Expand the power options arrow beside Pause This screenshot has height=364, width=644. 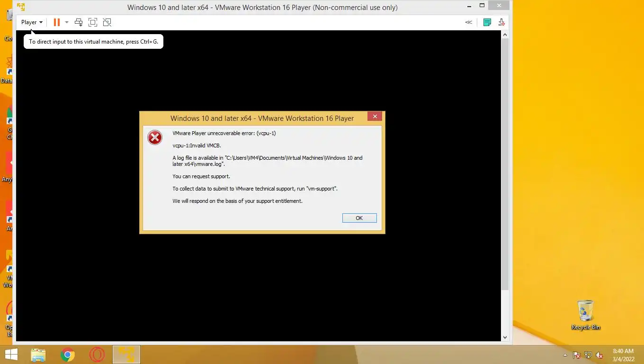pyautogui.click(x=66, y=22)
